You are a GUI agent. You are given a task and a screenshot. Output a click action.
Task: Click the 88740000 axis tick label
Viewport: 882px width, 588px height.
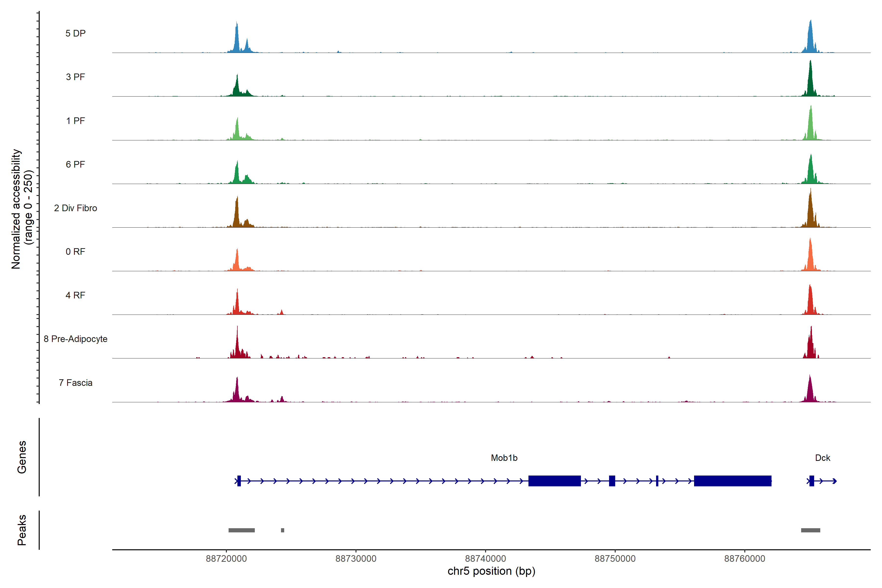click(x=485, y=559)
